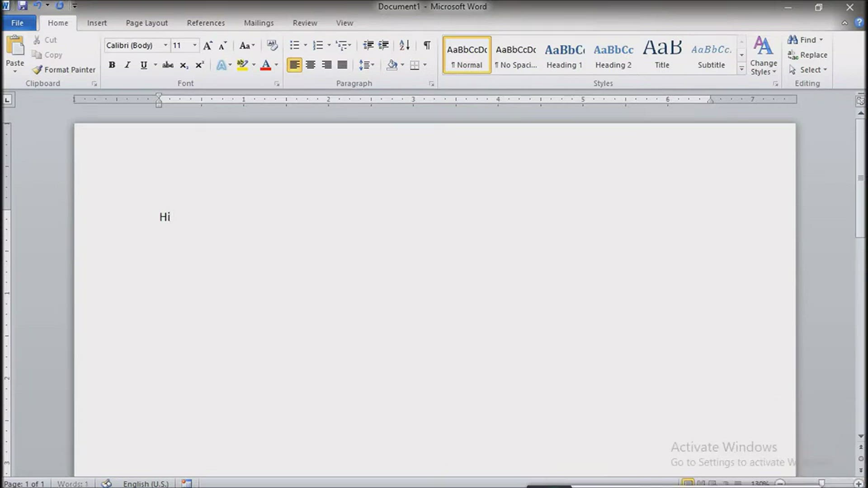Click the tab selector at ruler corner
The image size is (868, 488).
tap(8, 99)
